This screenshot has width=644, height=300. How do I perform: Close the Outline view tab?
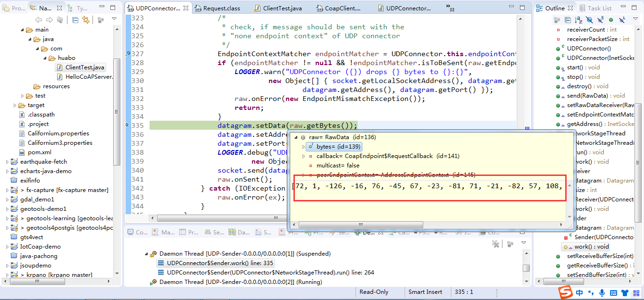570,8
